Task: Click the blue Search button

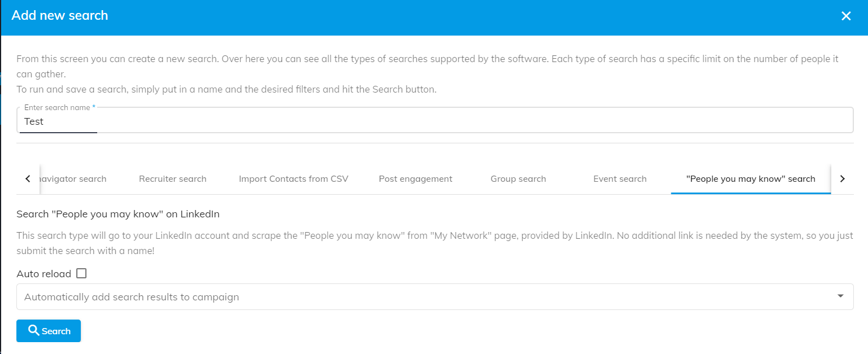Action: click(49, 331)
